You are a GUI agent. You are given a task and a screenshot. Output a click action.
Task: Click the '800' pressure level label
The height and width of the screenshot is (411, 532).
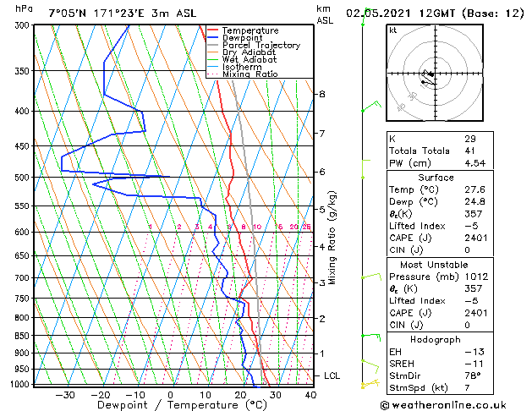[24, 318]
